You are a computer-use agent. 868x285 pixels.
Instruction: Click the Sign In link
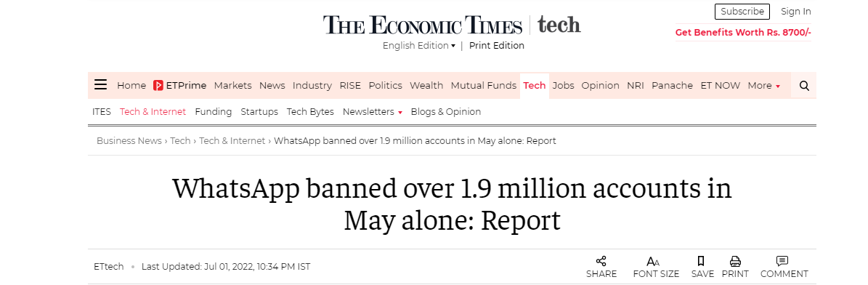click(795, 12)
